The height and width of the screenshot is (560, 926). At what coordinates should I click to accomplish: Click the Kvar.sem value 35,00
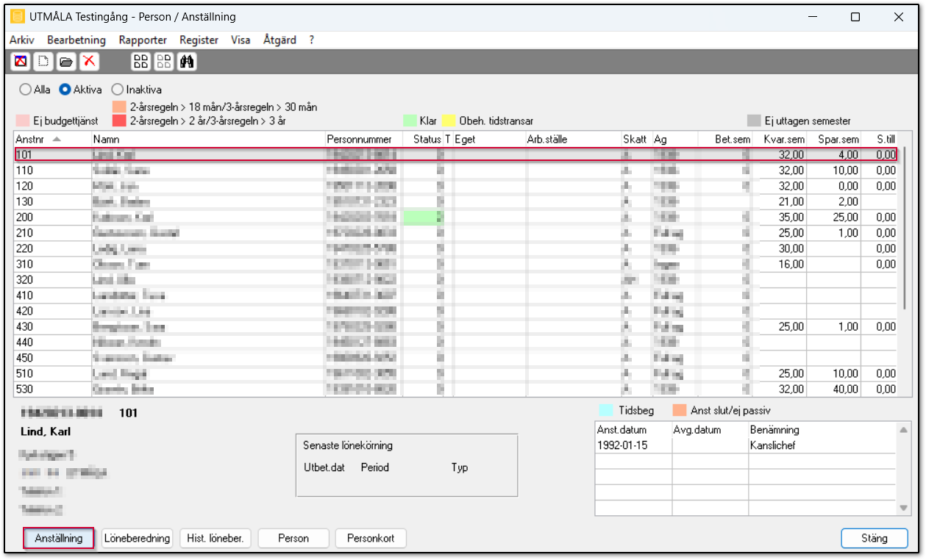pos(791,218)
